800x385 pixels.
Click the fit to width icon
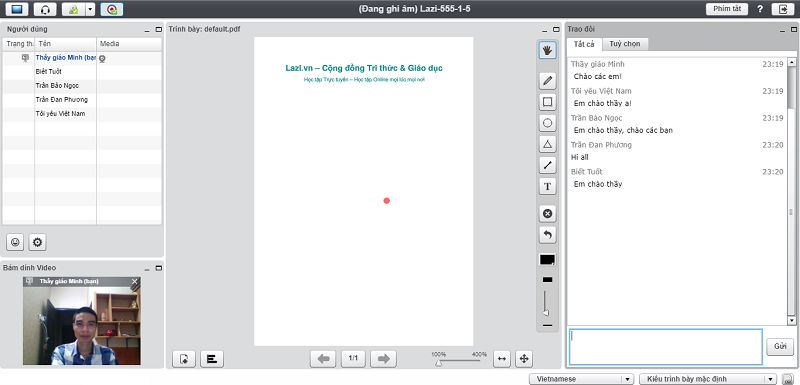(x=502, y=358)
